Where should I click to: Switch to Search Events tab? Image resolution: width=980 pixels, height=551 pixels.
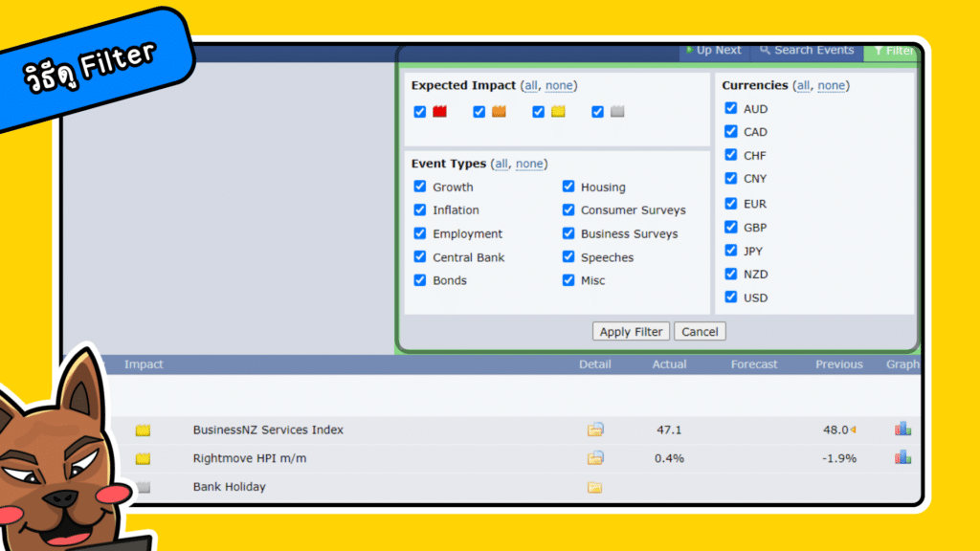pos(807,51)
